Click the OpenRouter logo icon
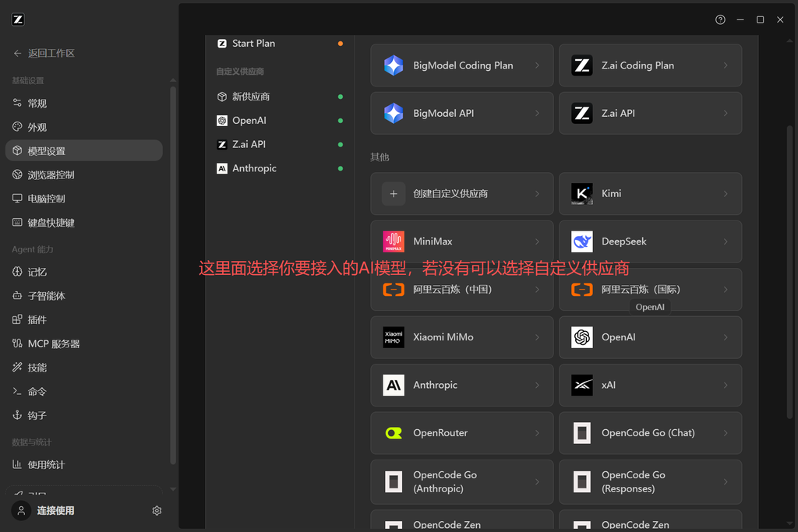 pos(394,433)
